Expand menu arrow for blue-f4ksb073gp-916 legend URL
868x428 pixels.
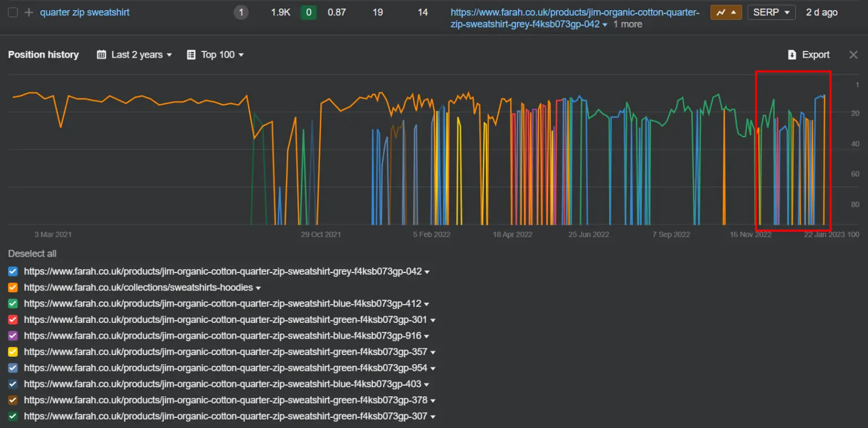(427, 336)
